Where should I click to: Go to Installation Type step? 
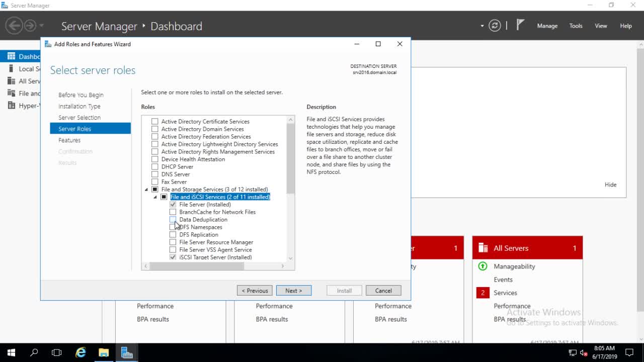pyautogui.click(x=79, y=106)
